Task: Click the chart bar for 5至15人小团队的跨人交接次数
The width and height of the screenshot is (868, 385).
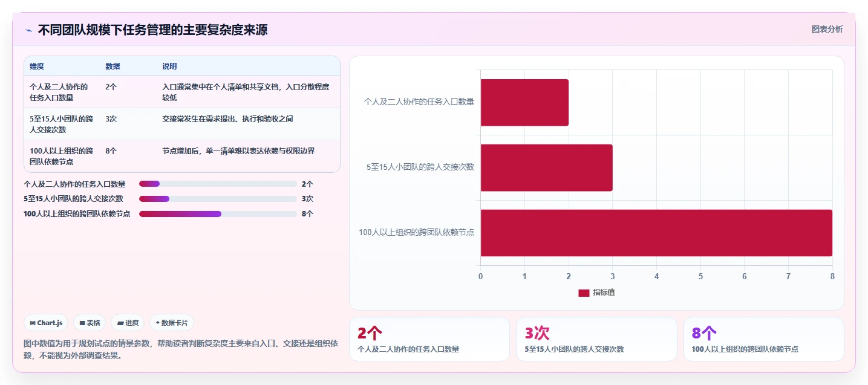Action: point(546,167)
